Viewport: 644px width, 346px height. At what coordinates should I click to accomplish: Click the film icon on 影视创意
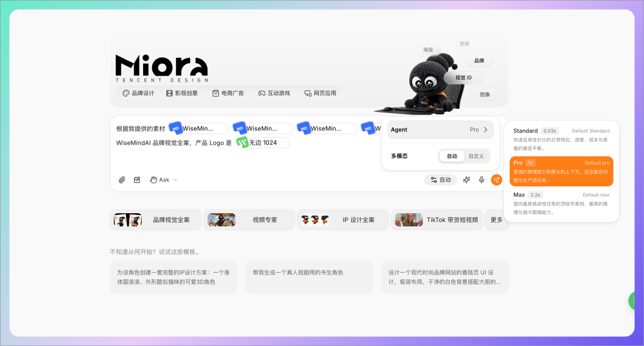169,93
